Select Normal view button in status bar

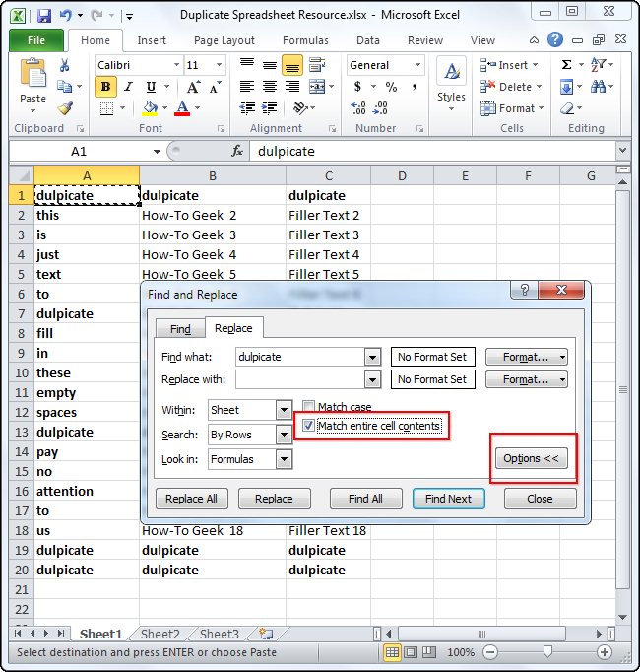click(x=392, y=652)
